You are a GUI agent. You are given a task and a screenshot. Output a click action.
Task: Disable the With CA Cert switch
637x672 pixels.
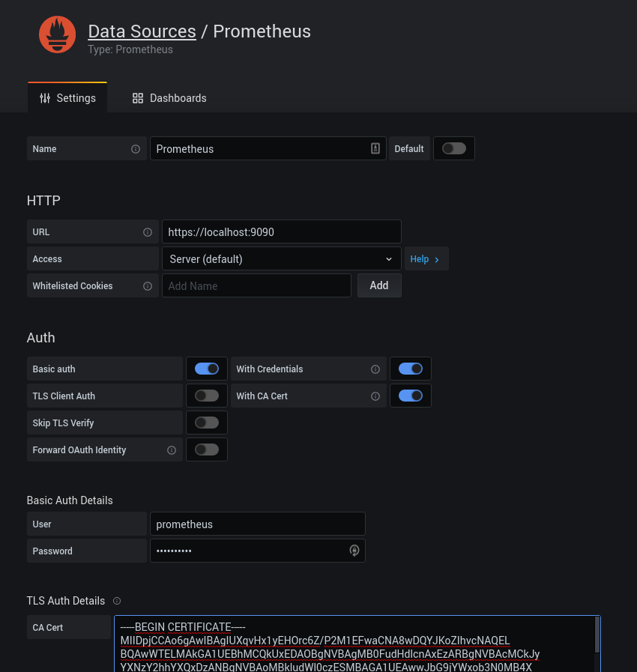click(x=411, y=396)
